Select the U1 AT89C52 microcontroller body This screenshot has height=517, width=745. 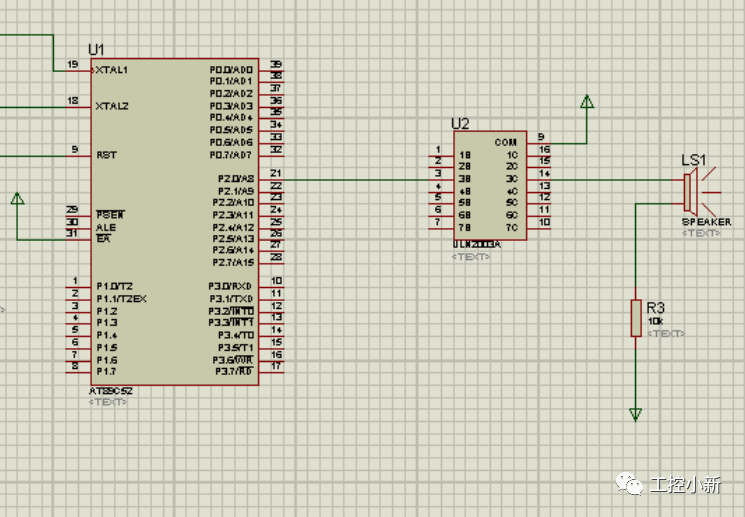(x=174, y=220)
